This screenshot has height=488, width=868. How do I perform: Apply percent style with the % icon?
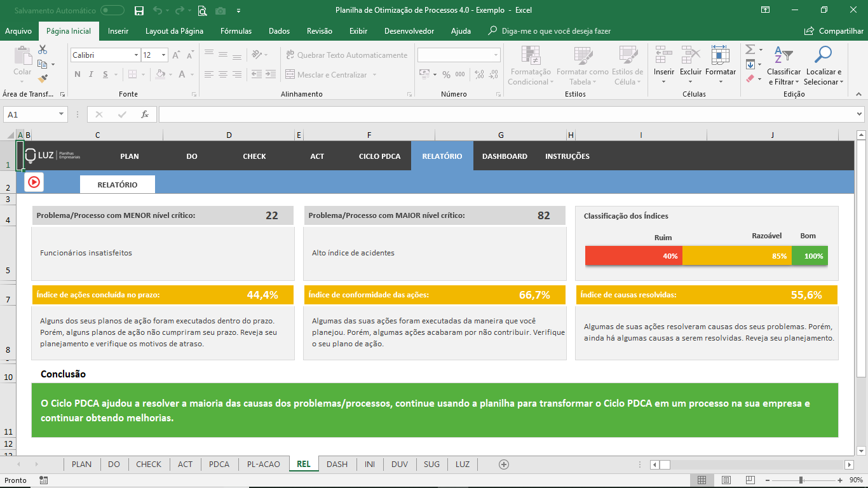point(446,74)
